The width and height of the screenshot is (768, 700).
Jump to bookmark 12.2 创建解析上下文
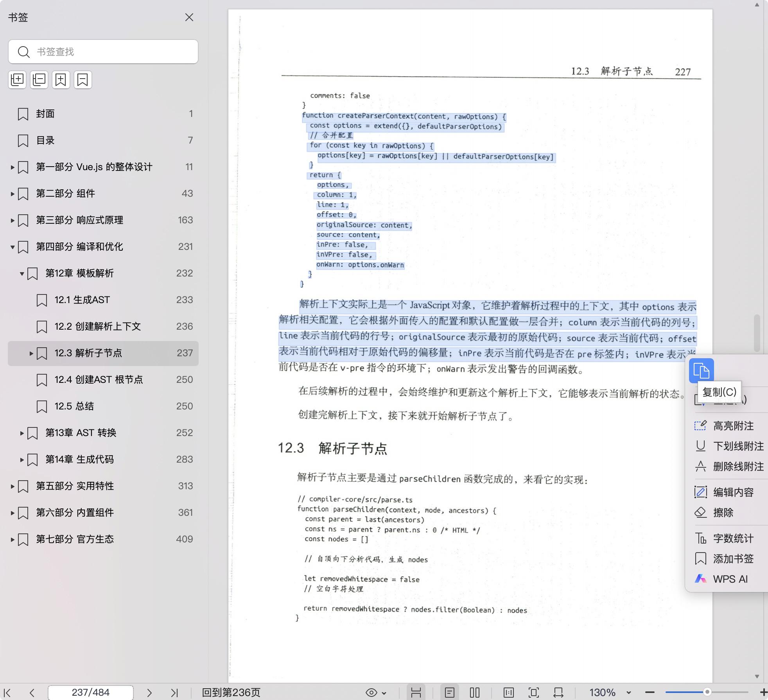coord(103,327)
